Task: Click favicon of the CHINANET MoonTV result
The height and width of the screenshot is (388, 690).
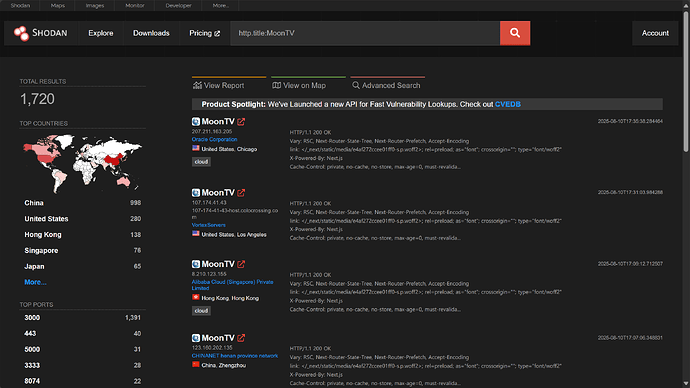Action: pyautogui.click(x=196, y=338)
